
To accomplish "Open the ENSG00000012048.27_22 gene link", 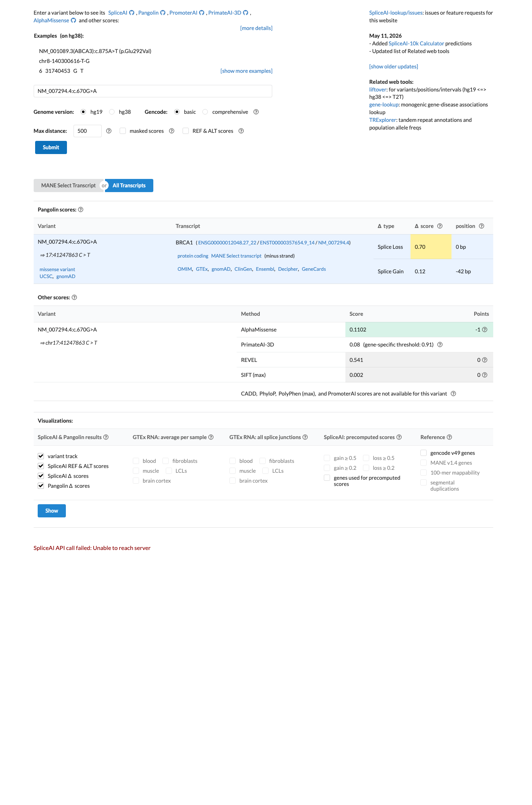I will (x=227, y=243).
